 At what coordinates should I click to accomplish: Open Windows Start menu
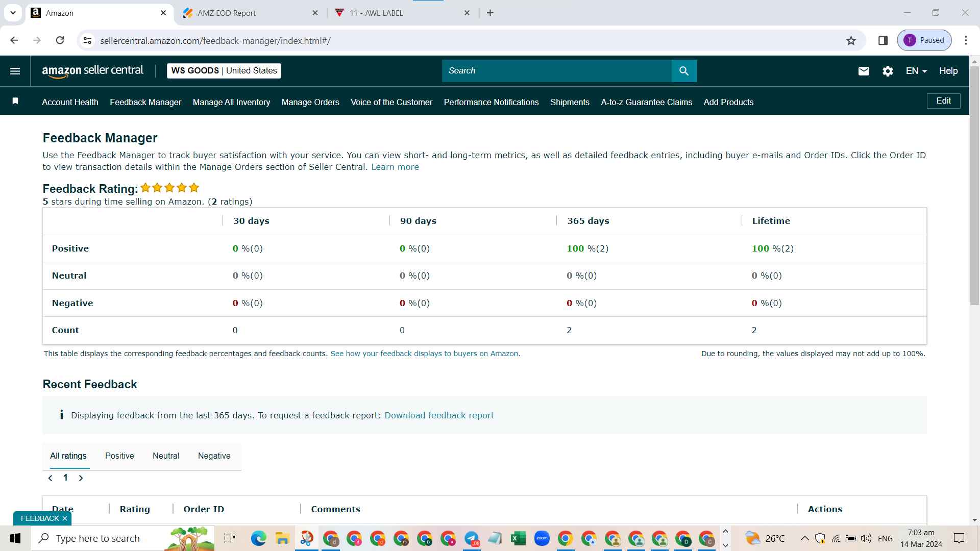click(x=15, y=538)
